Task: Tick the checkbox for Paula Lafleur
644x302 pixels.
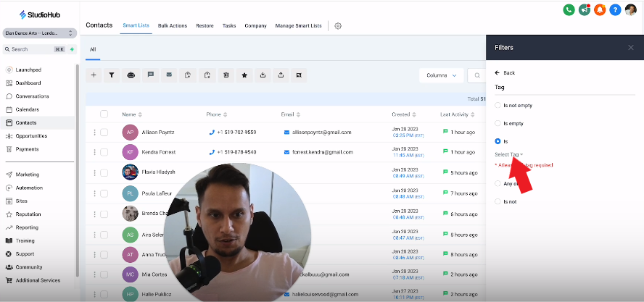Action: (104, 193)
